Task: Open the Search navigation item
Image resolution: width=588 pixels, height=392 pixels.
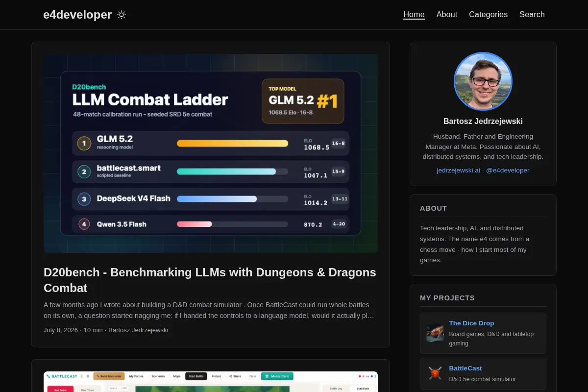Action: [532, 15]
